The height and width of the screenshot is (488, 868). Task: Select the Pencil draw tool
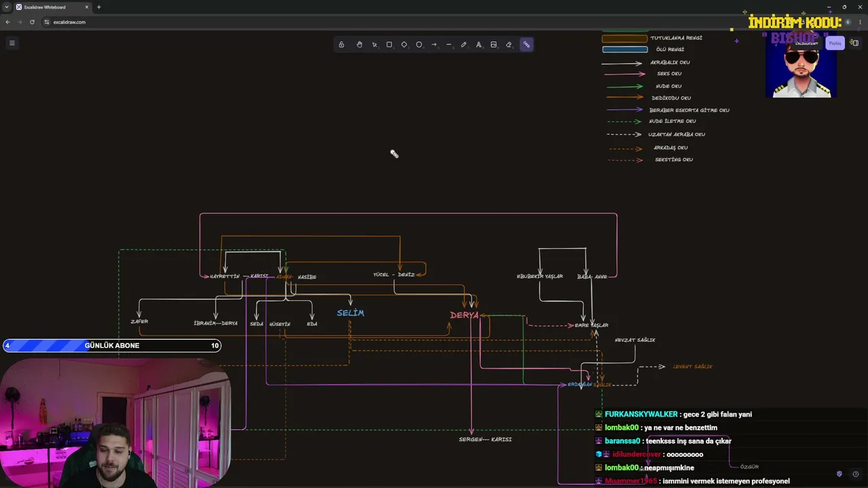pyautogui.click(x=464, y=45)
